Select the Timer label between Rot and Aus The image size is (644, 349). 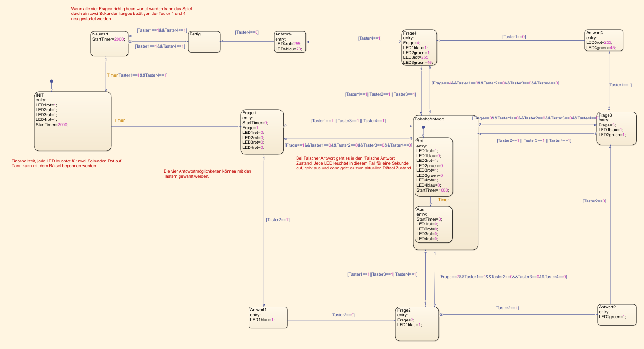tap(443, 200)
